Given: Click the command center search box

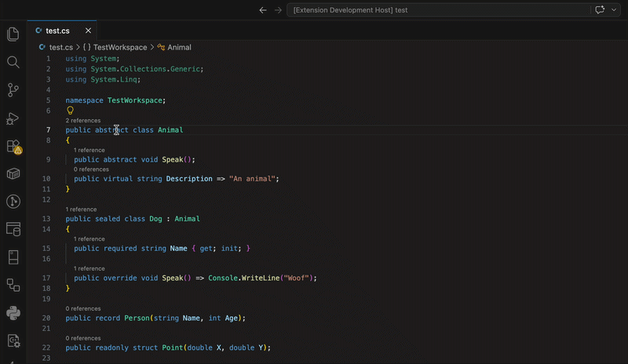Looking at the screenshot, I should (x=439, y=10).
